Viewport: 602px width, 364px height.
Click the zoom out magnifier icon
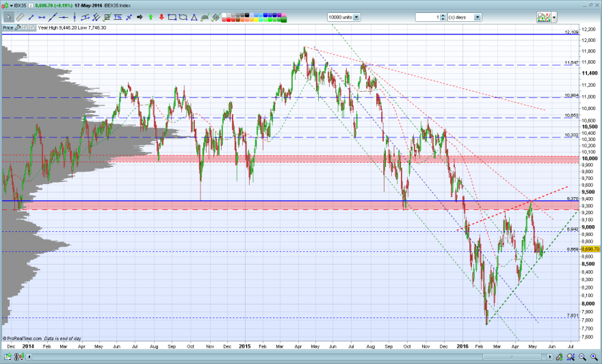coord(582,357)
